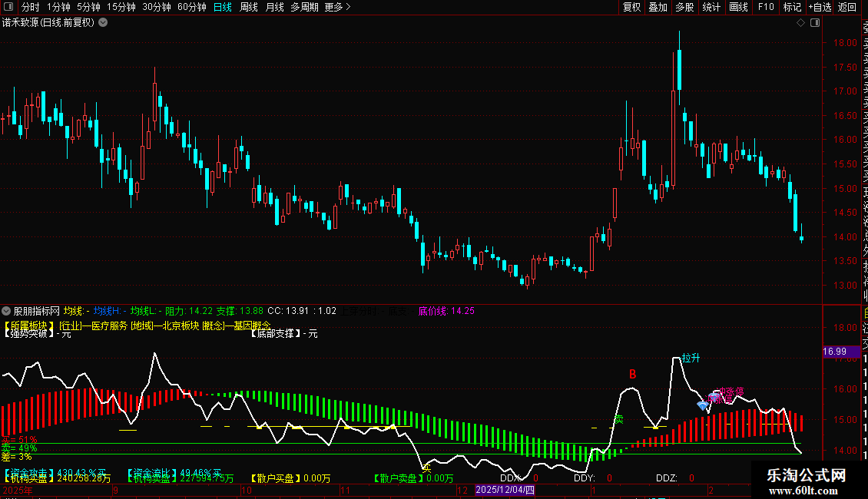Open the F10 company info
Screen dimensions: 868x499
pos(766,7)
